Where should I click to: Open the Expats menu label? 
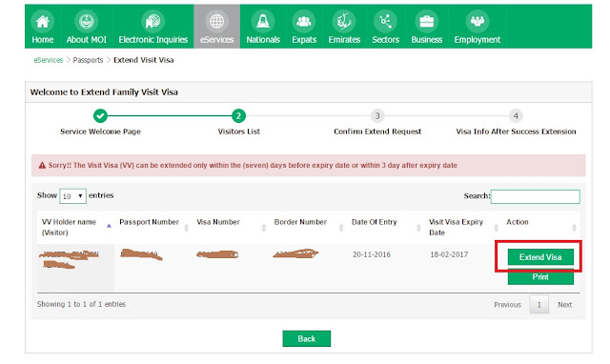tap(304, 40)
